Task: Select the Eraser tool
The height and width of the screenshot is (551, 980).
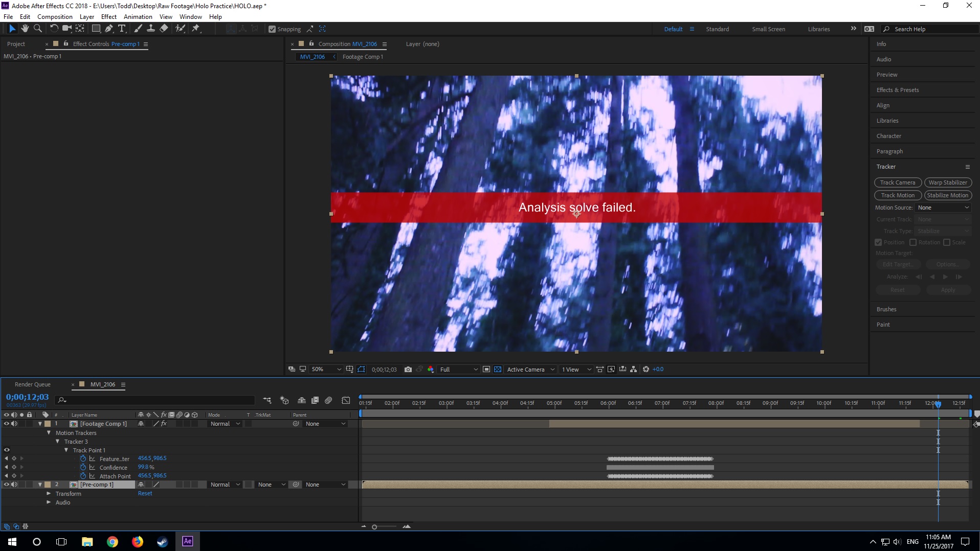Action: coord(164,29)
